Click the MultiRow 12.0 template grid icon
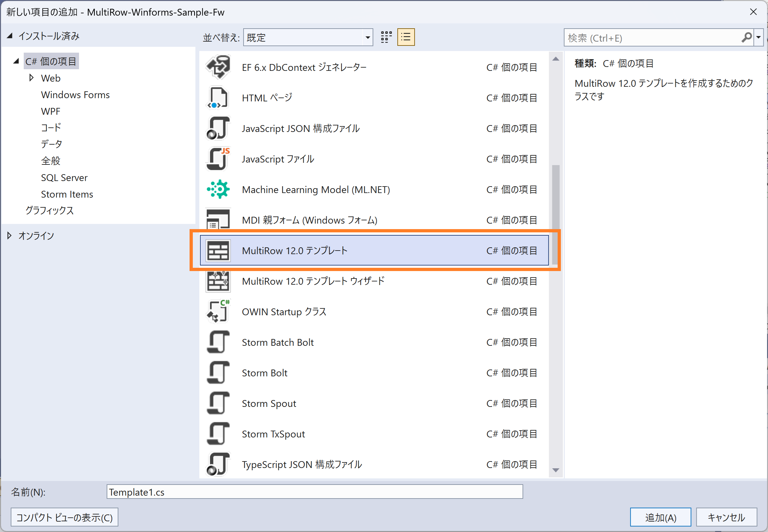The height and width of the screenshot is (532, 768). 218,251
